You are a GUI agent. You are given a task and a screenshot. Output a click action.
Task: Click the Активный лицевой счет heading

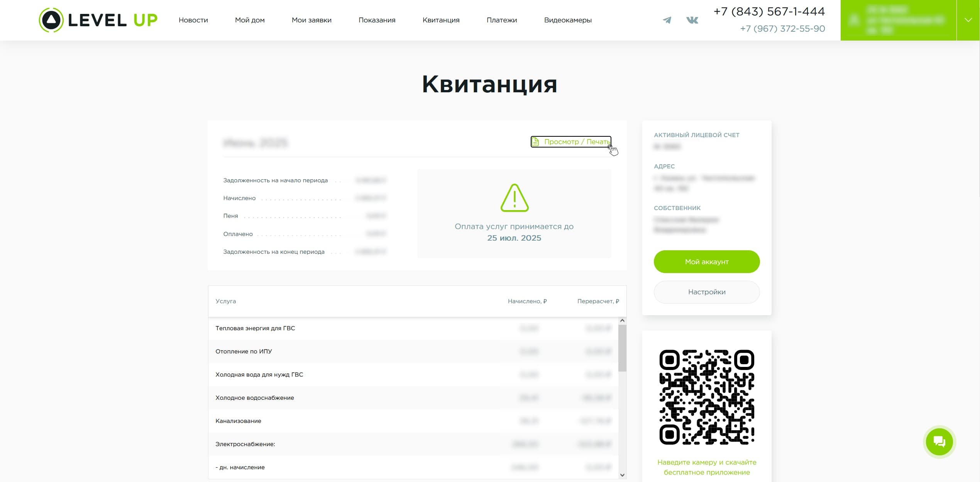(x=696, y=135)
